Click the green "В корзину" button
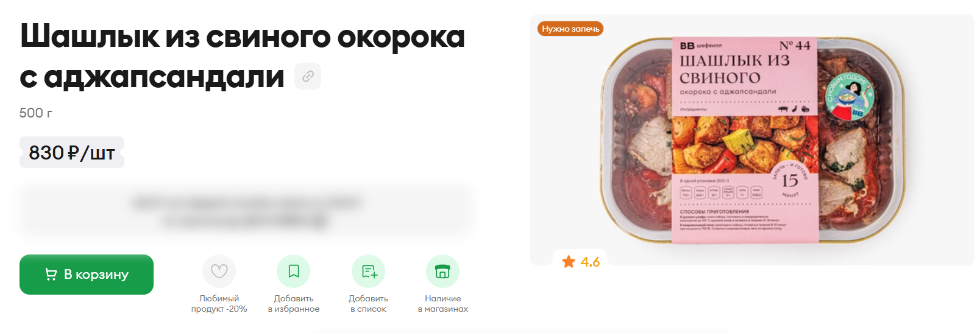The height and width of the screenshot is (333, 980). (x=87, y=275)
